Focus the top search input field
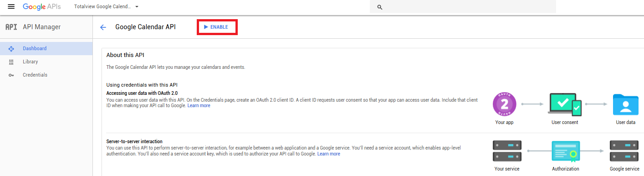 (463, 7)
